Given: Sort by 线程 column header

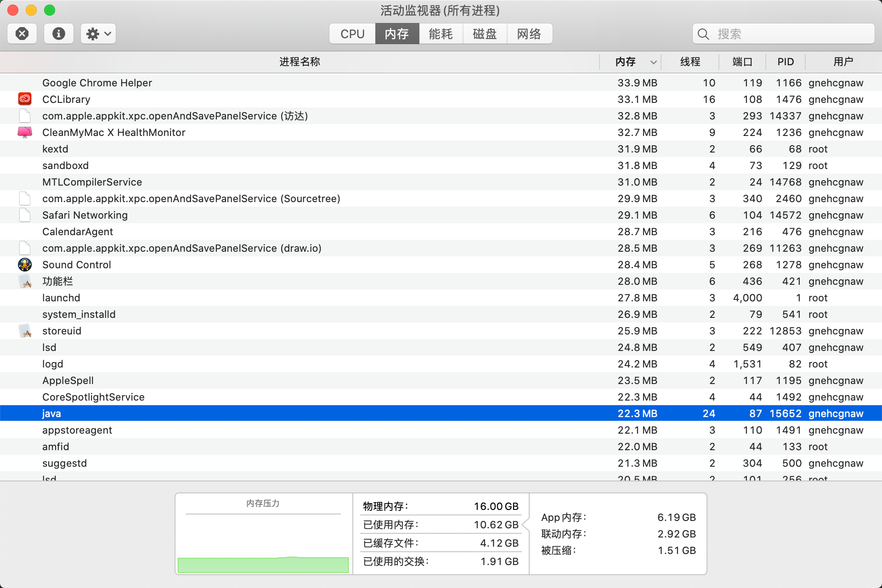Looking at the screenshot, I should point(690,62).
